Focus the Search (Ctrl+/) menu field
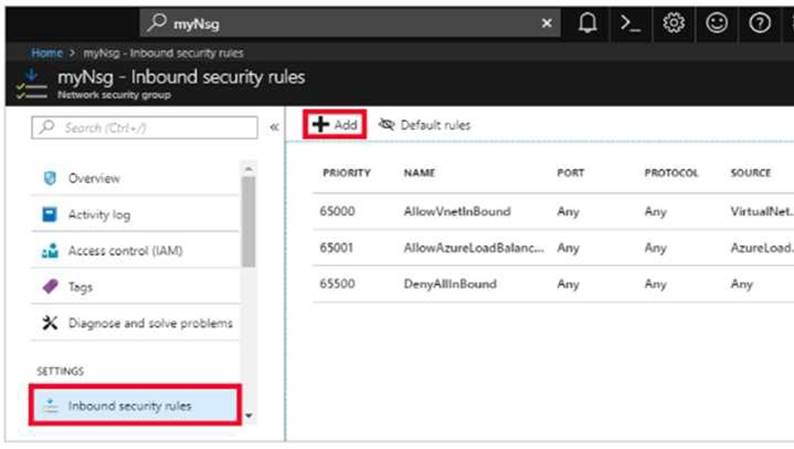The image size is (794, 449). click(144, 128)
